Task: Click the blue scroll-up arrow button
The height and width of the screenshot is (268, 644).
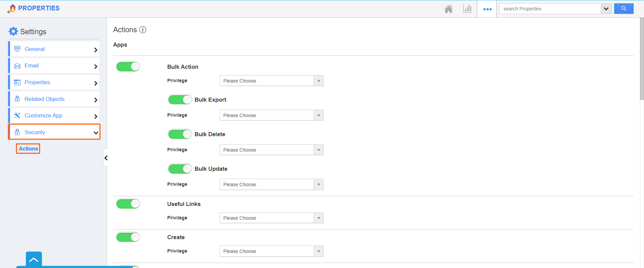Action: click(34, 259)
